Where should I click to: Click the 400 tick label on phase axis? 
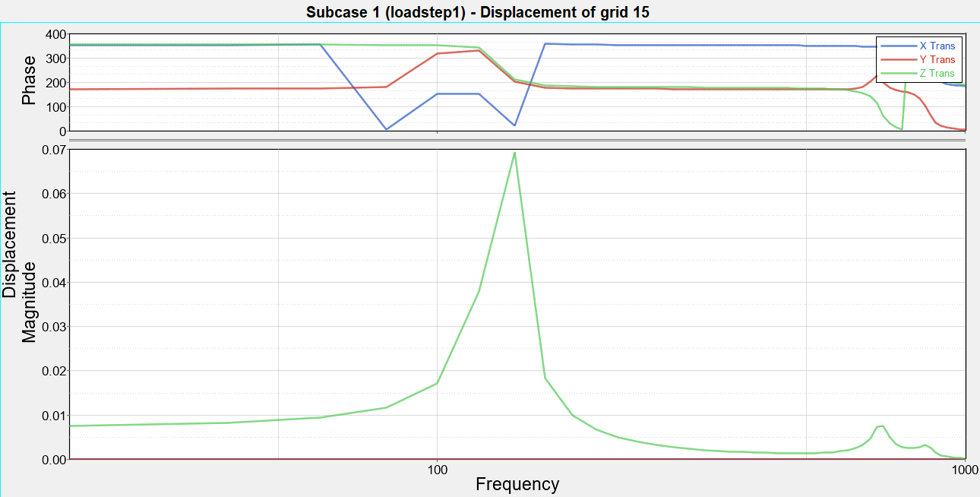point(56,33)
